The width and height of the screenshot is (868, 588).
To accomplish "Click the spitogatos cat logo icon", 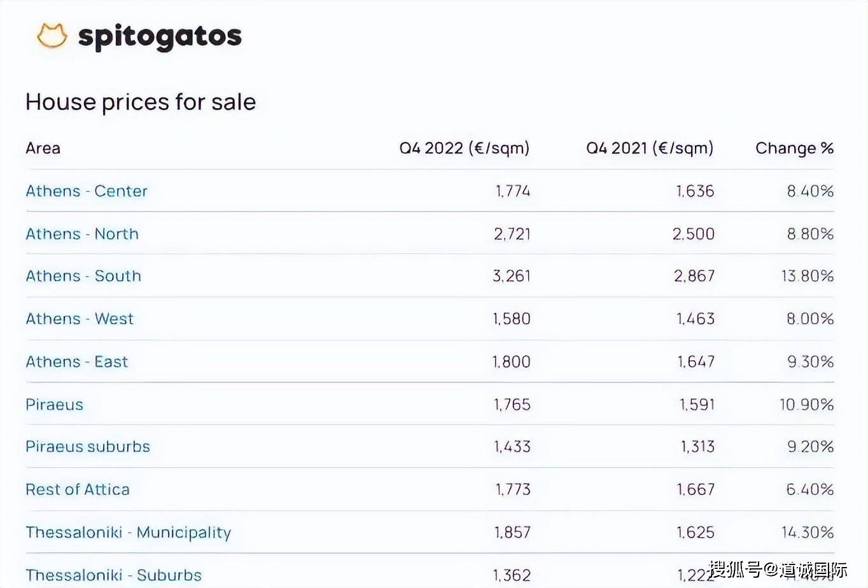I will tap(52, 35).
